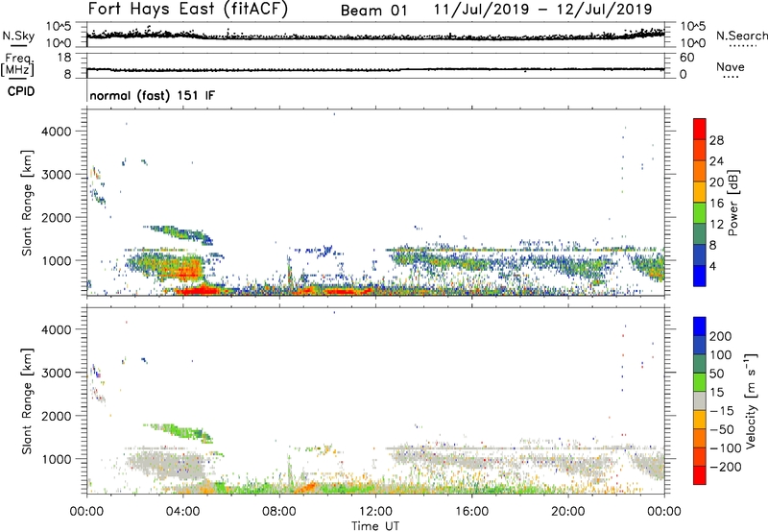
Task: Click the 'Velocity [m s-1]' color bar label
Action: (x=751, y=400)
